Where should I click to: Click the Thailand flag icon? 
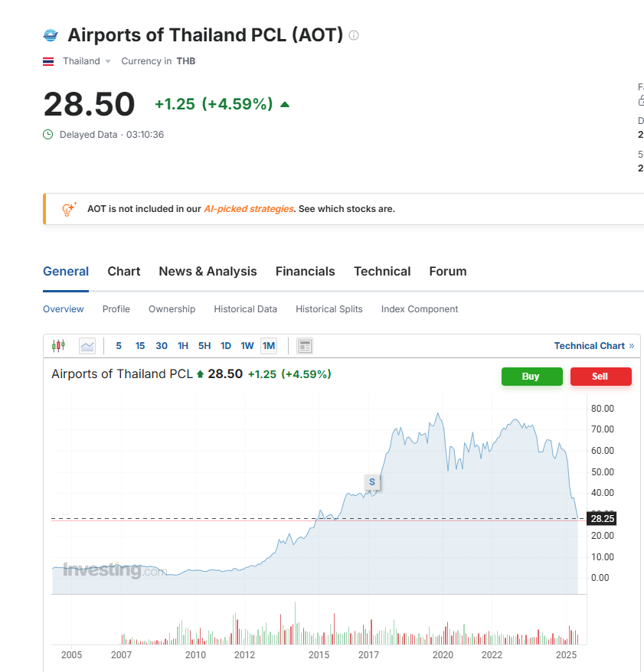48,61
